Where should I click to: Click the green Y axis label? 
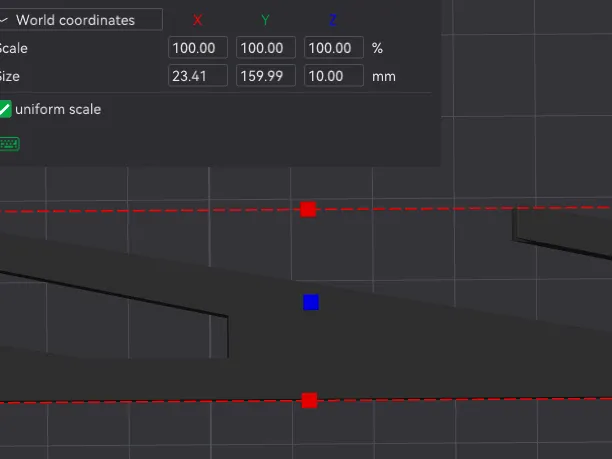click(265, 20)
